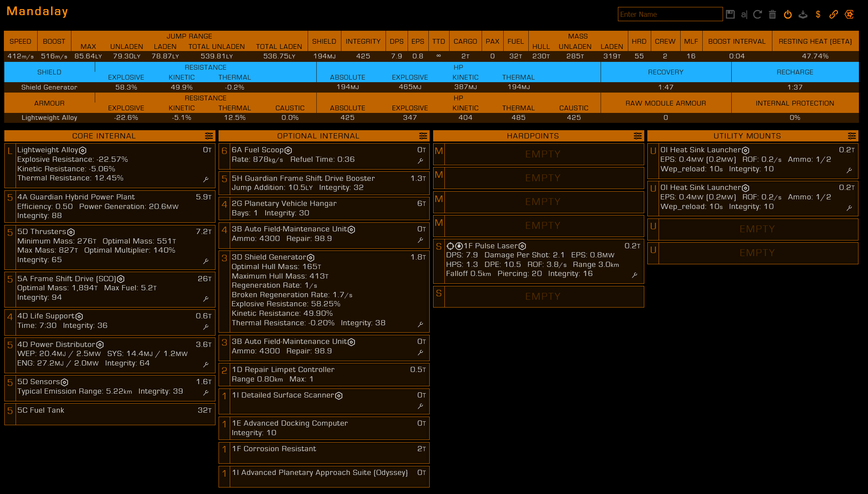
Task: Click the size 6 slot number of Fuel Scoop
Action: point(224,151)
